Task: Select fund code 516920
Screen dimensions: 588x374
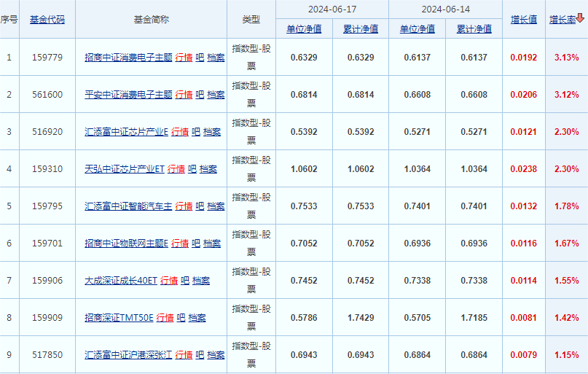Action: (x=47, y=132)
